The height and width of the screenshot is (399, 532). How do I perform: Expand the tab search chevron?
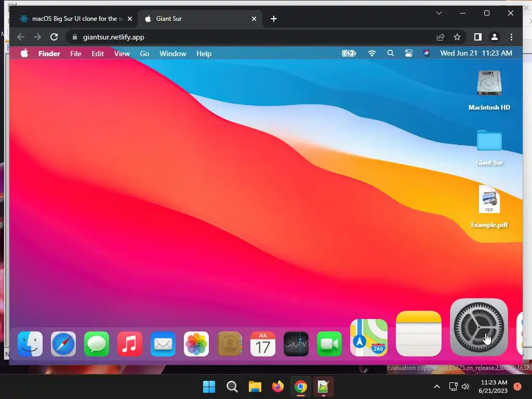point(438,13)
